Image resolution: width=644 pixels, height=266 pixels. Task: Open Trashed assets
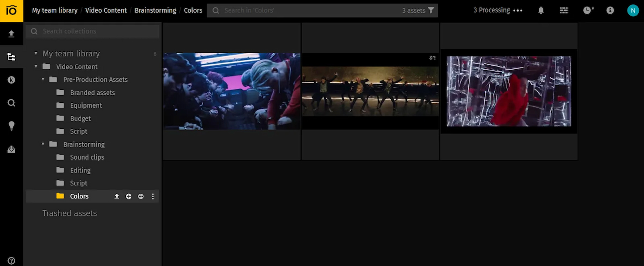(x=70, y=213)
